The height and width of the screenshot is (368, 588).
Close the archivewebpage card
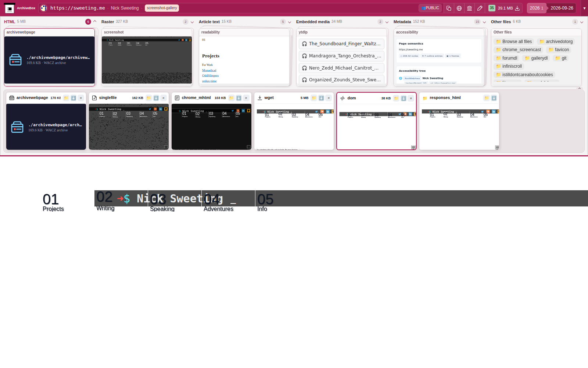tap(81, 98)
